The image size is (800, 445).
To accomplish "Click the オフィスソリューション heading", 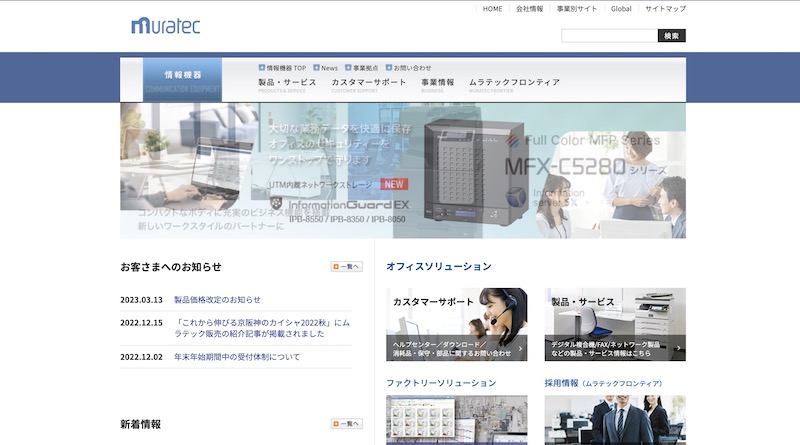I will (439, 266).
